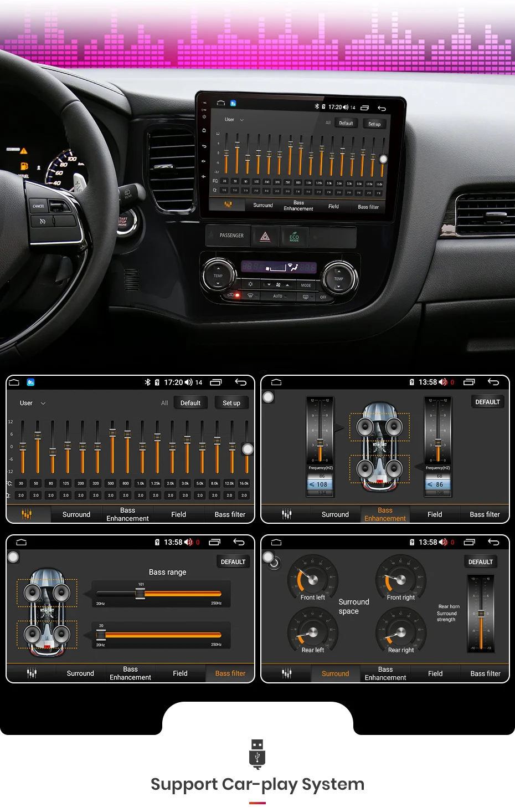Click the 1.25k frequency value in equalizer
This screenshot has width=515, height=812.
click(156, 483)
